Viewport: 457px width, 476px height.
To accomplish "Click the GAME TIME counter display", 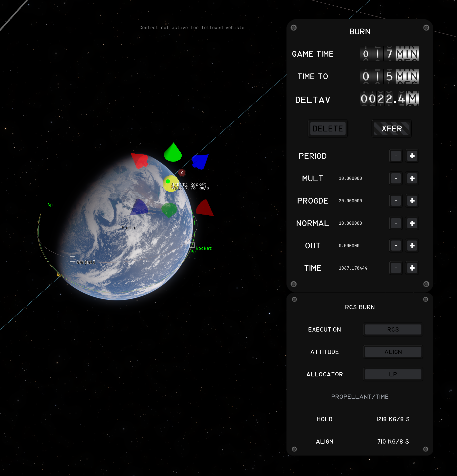I will click(389, 54).
